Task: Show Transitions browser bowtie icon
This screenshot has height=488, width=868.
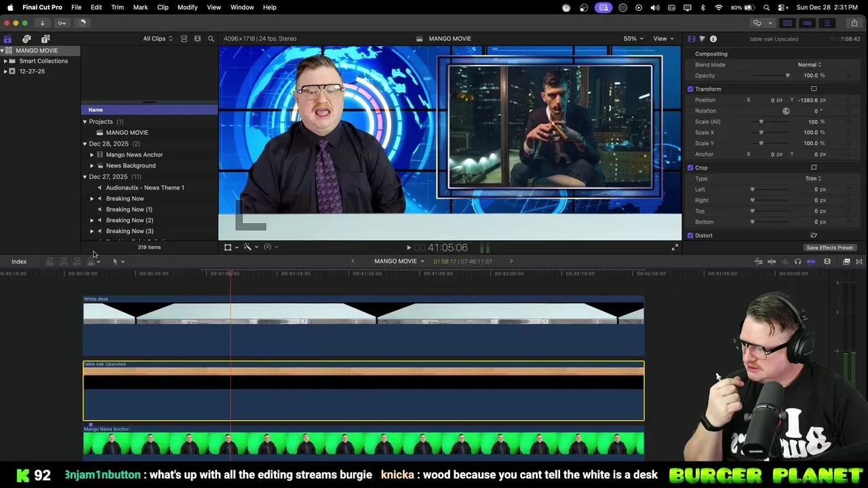Action: (859, 261)
